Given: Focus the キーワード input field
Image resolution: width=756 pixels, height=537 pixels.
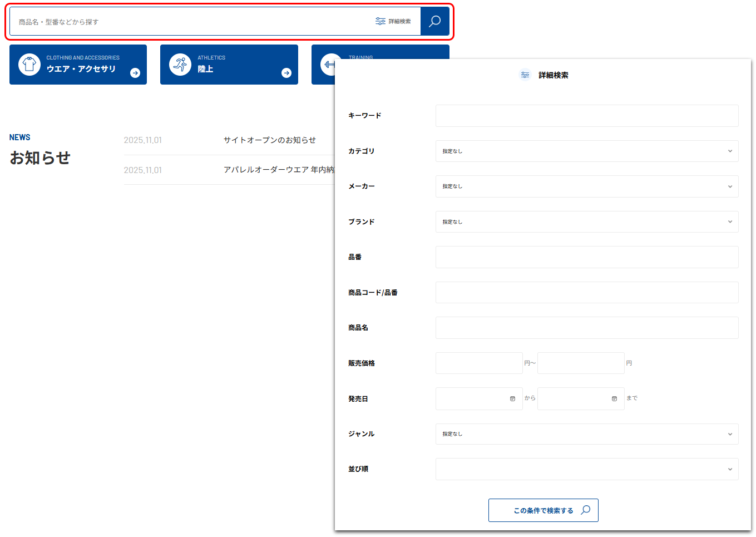Looking at the screenshot, I should point(586,116).
